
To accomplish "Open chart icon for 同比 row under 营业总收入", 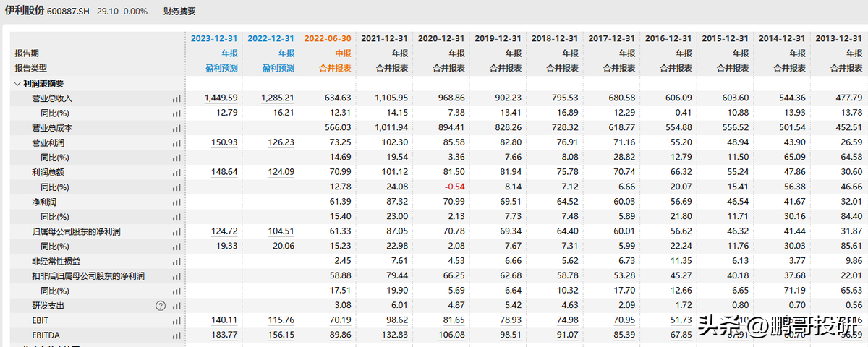I will coord(176,113).
